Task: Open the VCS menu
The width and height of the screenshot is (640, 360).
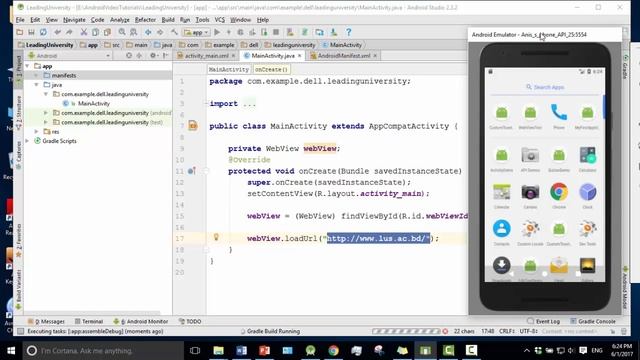Action: [x=220, y=20]
